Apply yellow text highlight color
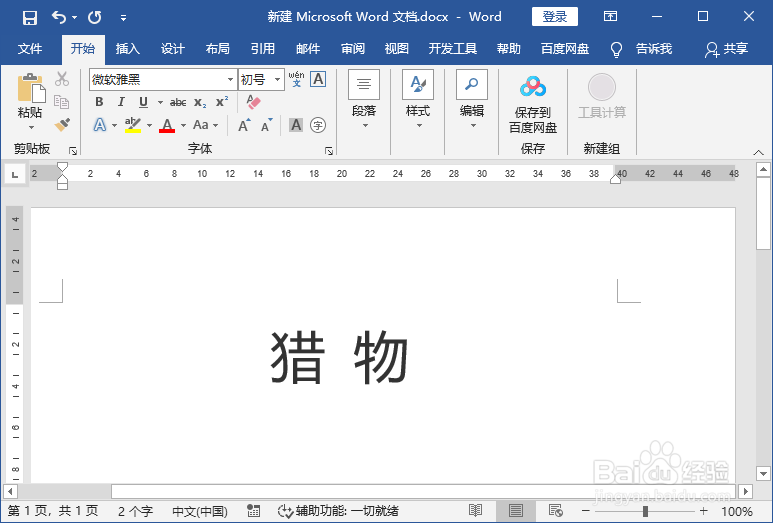 click(x=133, y=125)
